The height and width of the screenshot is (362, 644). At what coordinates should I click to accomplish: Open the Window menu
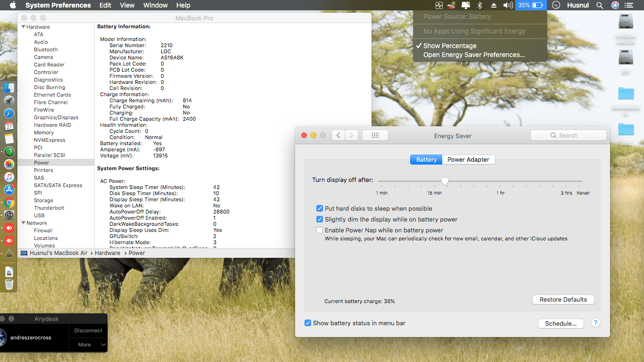[155, 5]
